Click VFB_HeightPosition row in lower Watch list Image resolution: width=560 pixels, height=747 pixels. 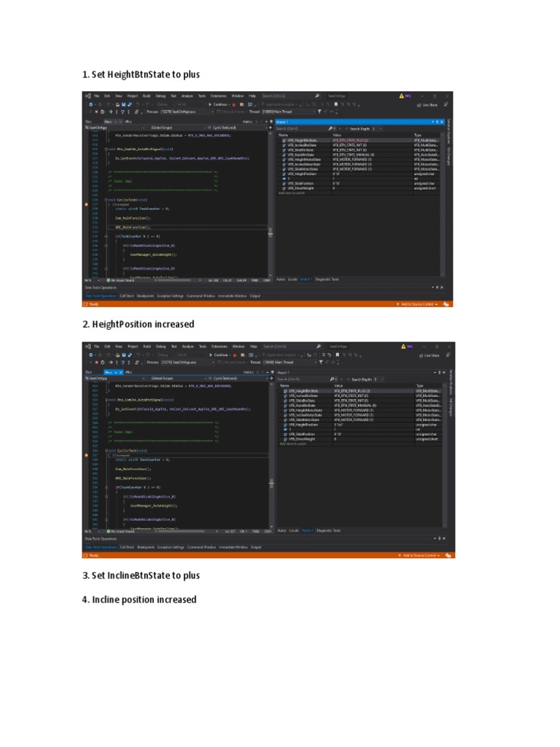pos(305,424)
